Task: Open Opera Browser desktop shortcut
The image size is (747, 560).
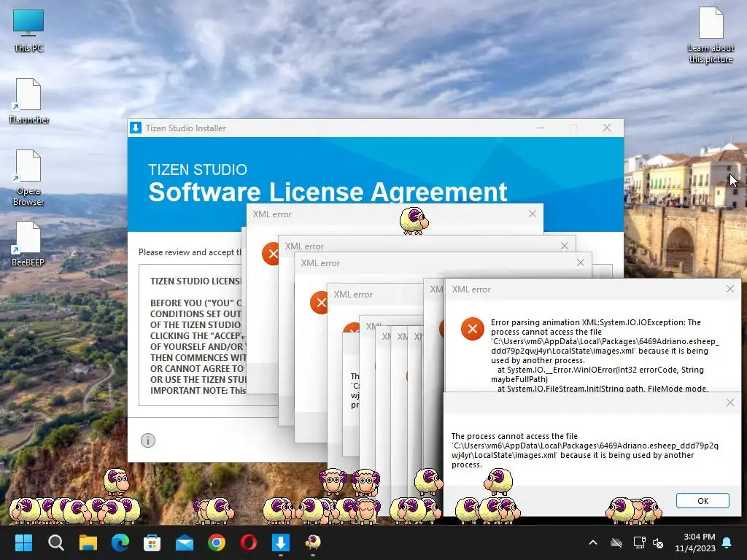Action: click(28, 178)
